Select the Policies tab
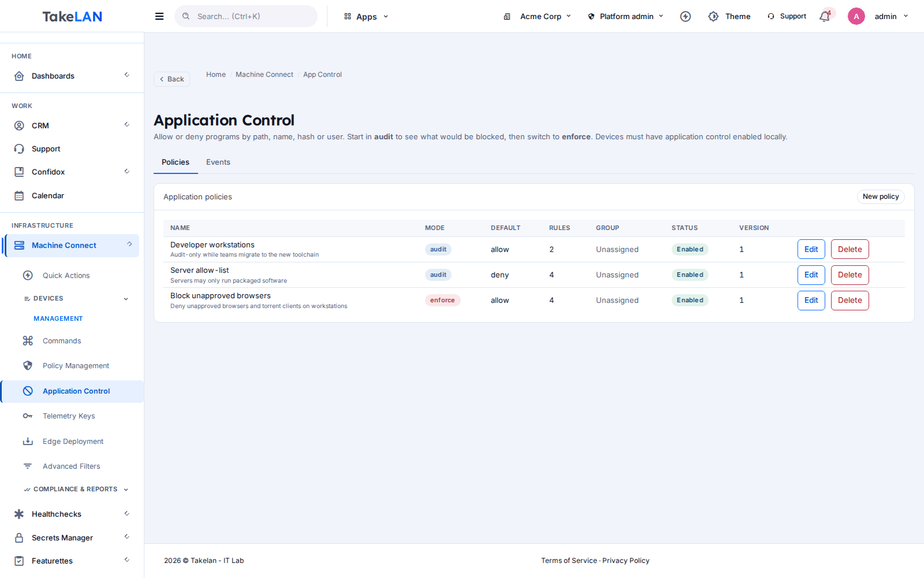 pos(176,162)
